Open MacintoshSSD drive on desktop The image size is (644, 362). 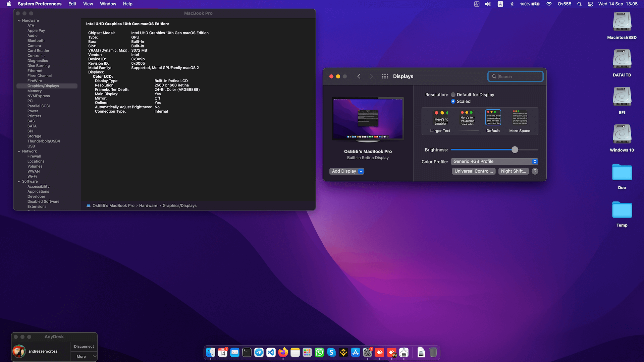coord(622,25)
